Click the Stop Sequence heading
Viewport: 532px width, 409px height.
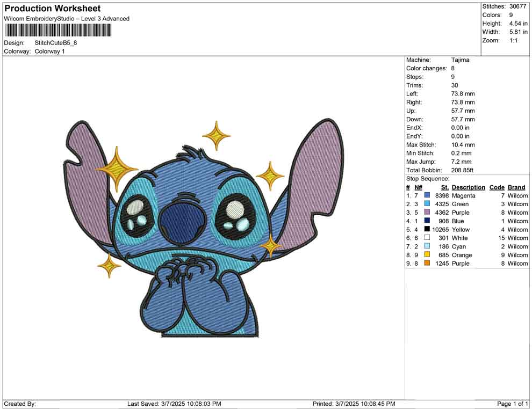(428, 179)
